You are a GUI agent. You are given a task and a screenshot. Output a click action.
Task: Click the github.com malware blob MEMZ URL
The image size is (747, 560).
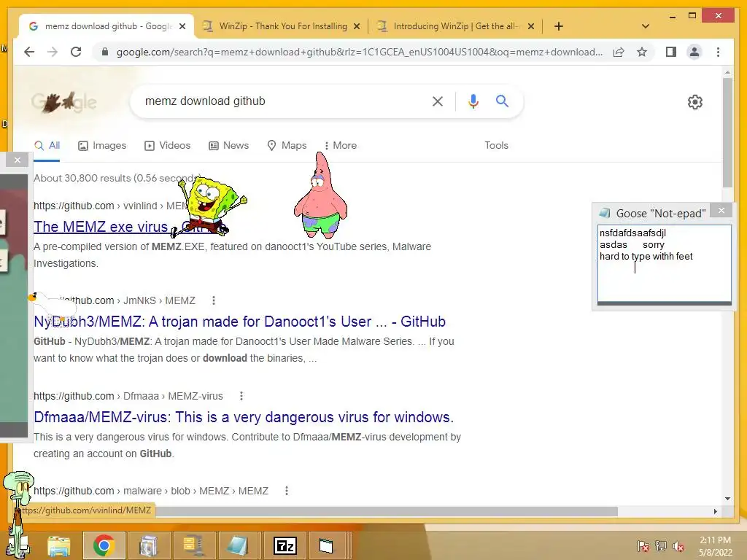[x=151, y=491]
